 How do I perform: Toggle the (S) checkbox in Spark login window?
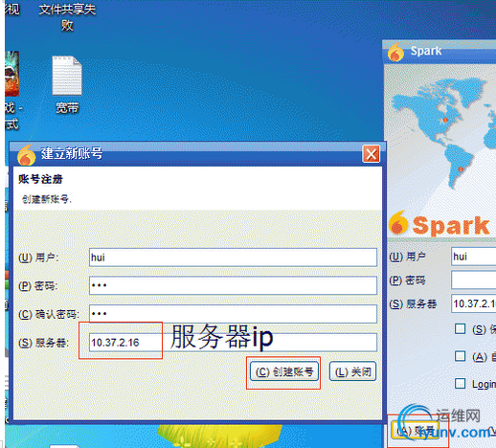tap(460, 328)
